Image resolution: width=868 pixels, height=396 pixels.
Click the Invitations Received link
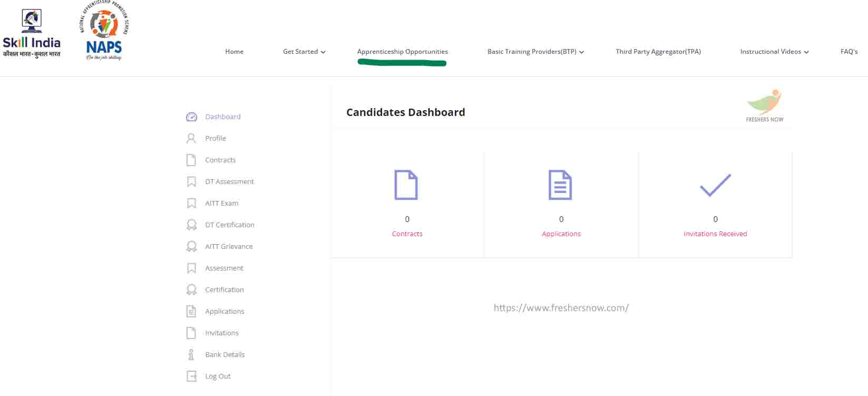[x=715, y=234]
